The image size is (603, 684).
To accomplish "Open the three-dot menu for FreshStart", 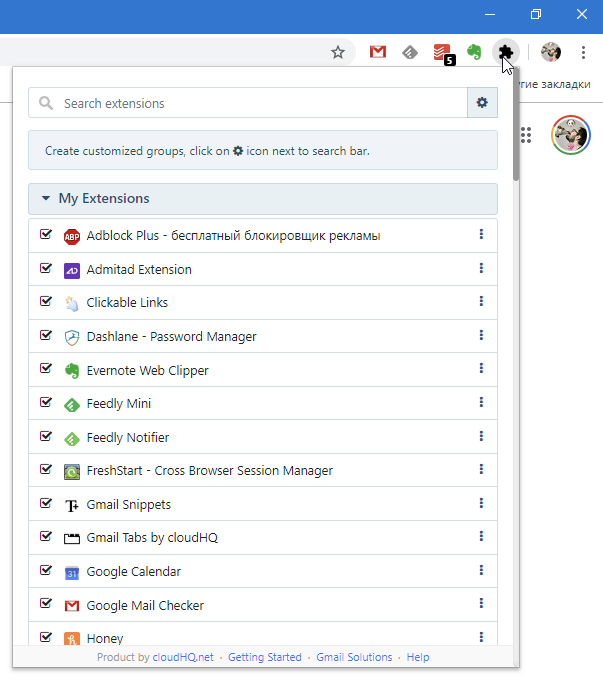I will (481, 469).
